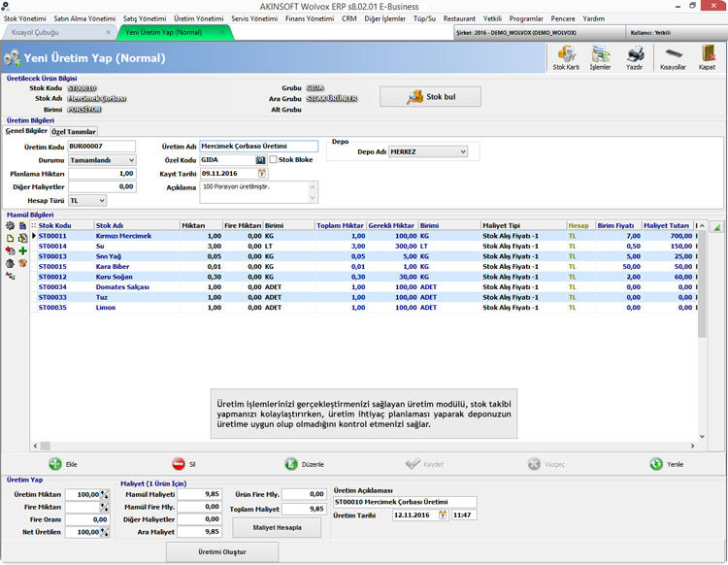
Task: Click the green Yenile refresh icon
Action: (x=656, y=464)
